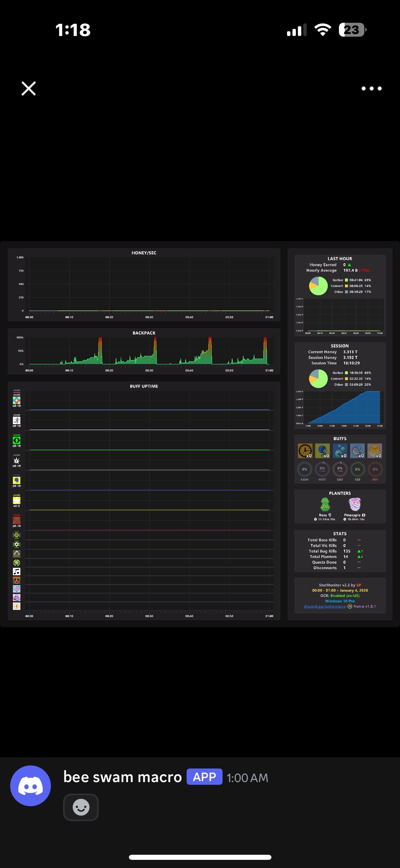Tap the yellow Convert legend swatch in Session

tap(346, 379)
